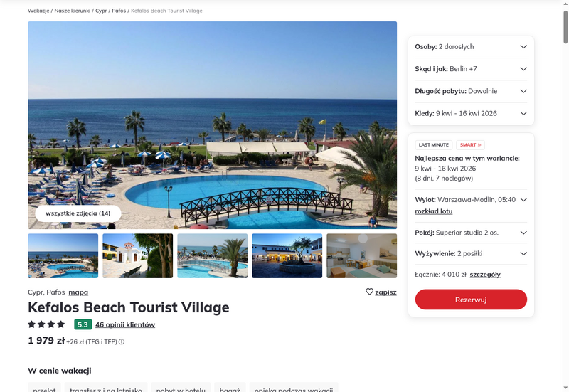This screenshot has width=569, height=392.
Task: Open the TFG and TFP info icon
Action: point(122,342)
